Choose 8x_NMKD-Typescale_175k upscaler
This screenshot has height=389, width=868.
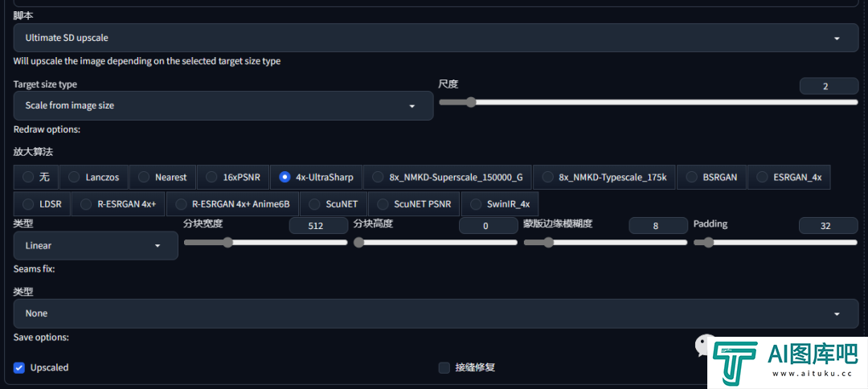[604, 177]
